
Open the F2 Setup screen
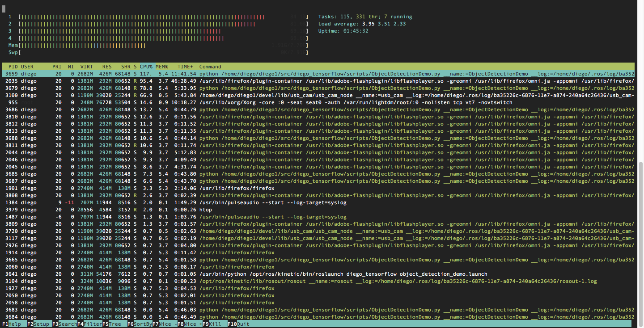(39, 324)
